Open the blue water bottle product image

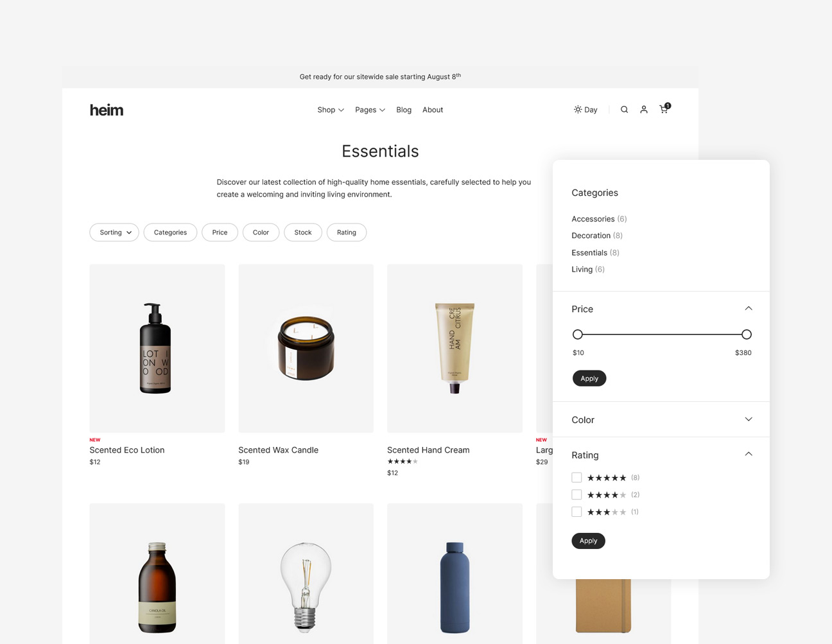[x=455, y=573]
